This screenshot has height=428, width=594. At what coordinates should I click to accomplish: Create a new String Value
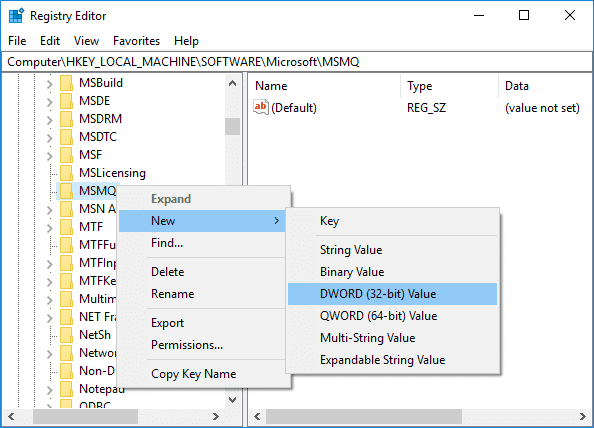392,250
